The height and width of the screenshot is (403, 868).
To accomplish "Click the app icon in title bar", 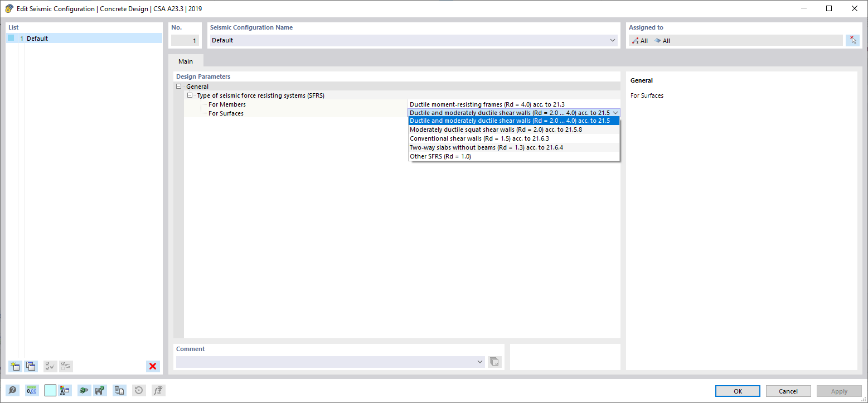I will (9, 8).
